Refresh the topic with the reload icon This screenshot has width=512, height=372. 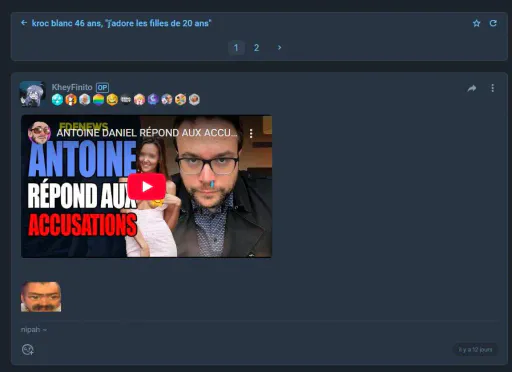(x=493, y=23)
